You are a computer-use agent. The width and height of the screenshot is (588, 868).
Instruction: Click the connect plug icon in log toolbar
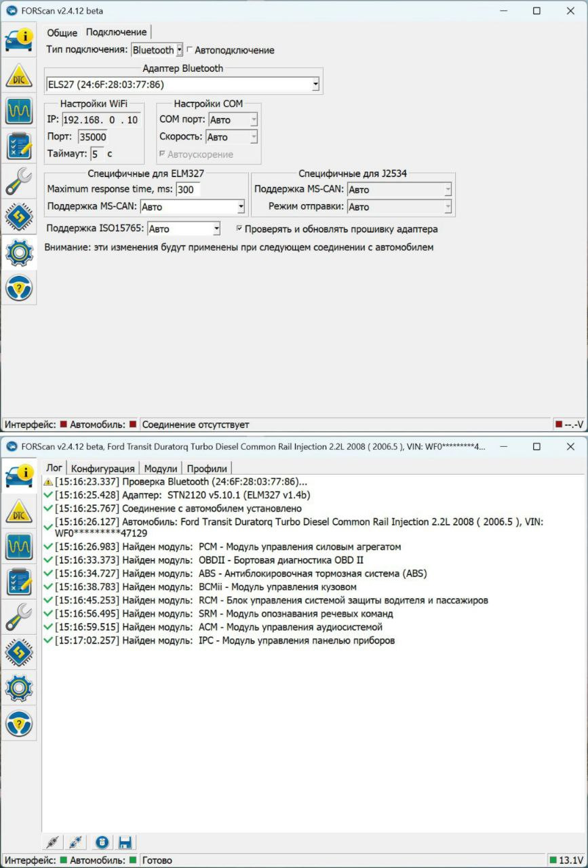(53, 842)
